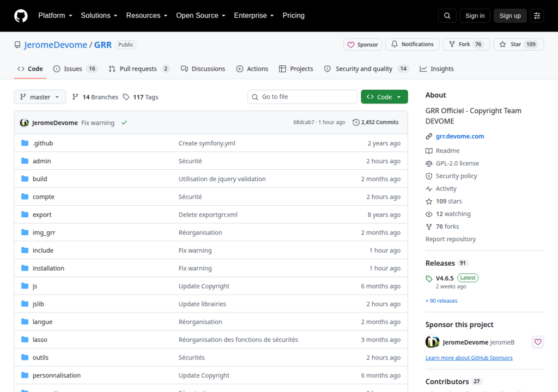This screenshot has width=558, height=392.
Task: Fork the repository with Fork button
Action: tap(466, 45)
